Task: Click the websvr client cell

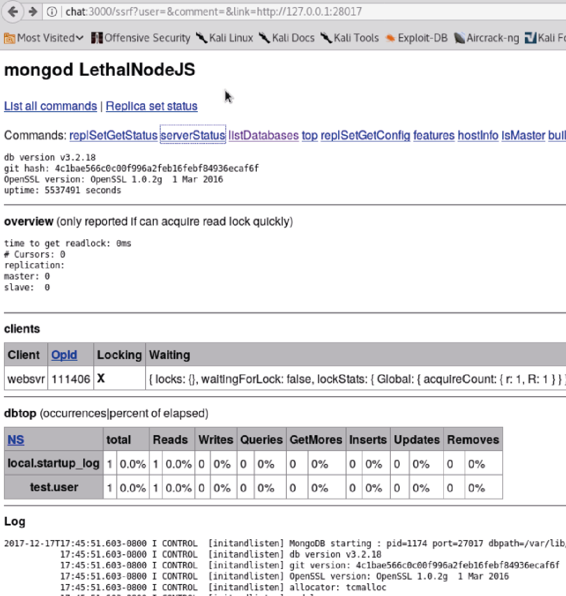Action: (26, 379)
